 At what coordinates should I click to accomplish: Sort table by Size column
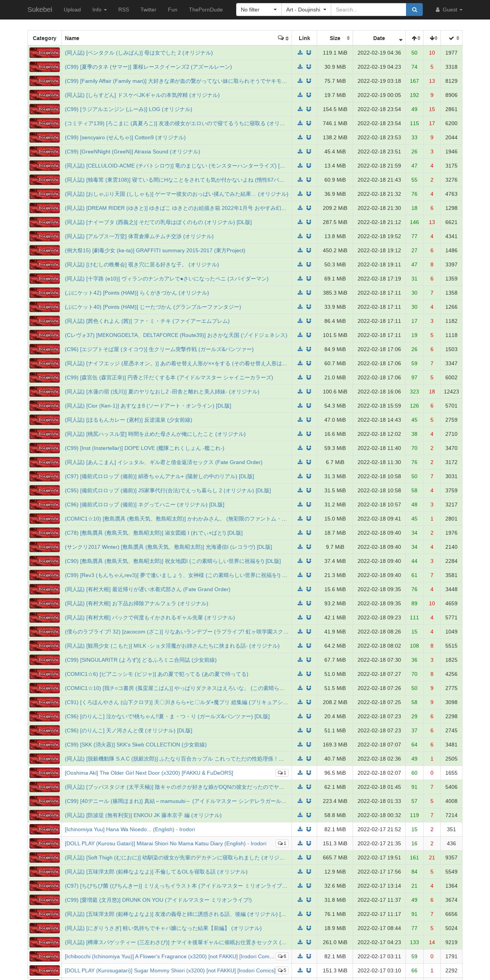tap(335, 38)
